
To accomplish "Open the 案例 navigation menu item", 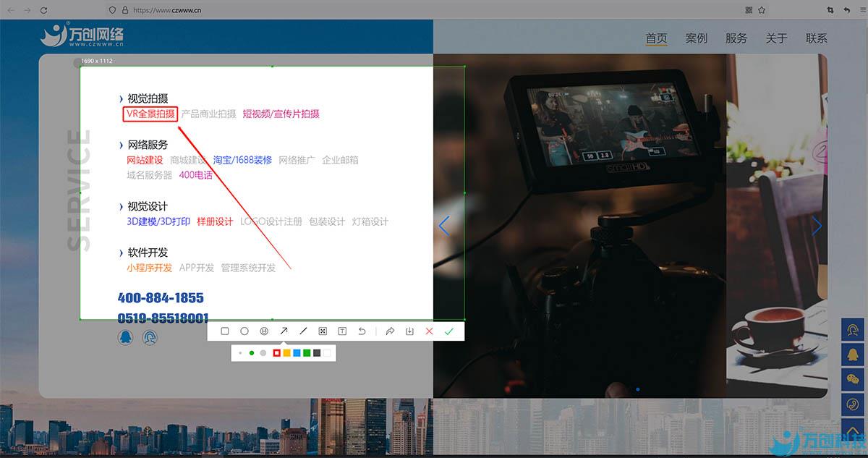I will [x=696, y=38].
